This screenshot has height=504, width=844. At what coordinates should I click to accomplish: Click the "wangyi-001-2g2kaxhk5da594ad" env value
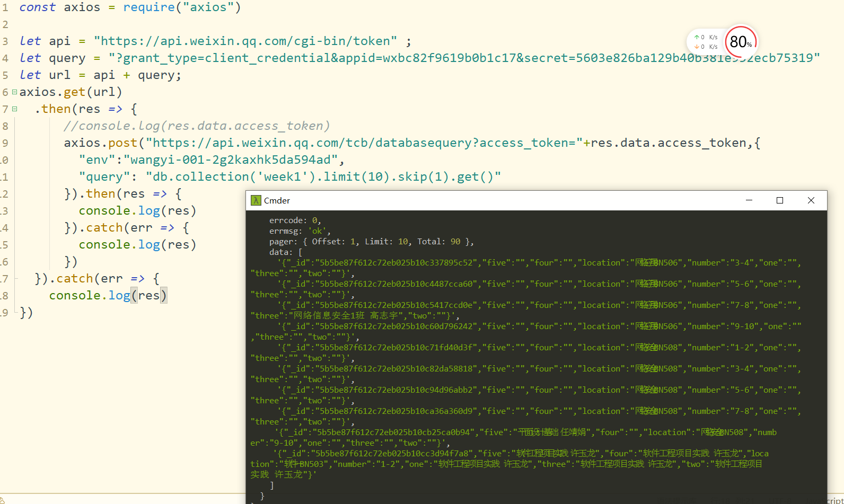point(231,160)
